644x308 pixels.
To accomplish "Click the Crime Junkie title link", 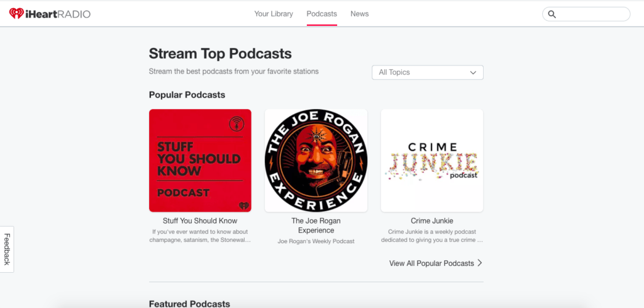I will pyautogui.click(x=432, y=221).
